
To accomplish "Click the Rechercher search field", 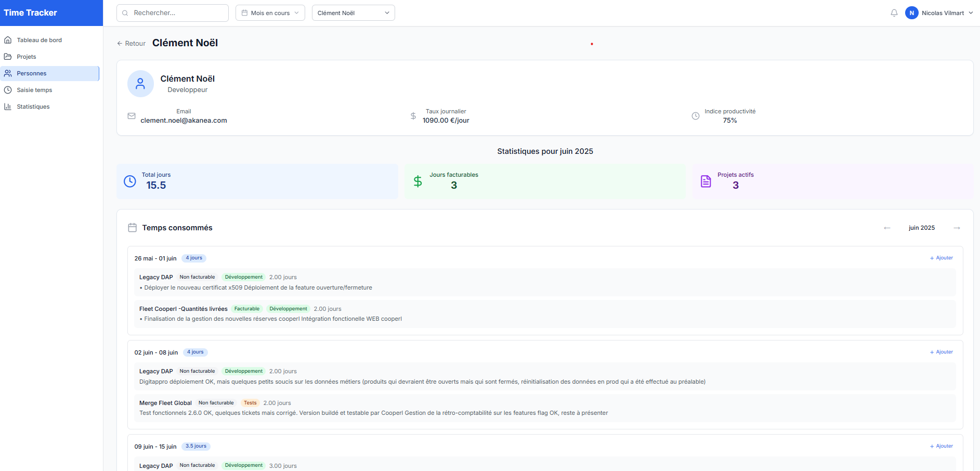I will pos(173,13).
